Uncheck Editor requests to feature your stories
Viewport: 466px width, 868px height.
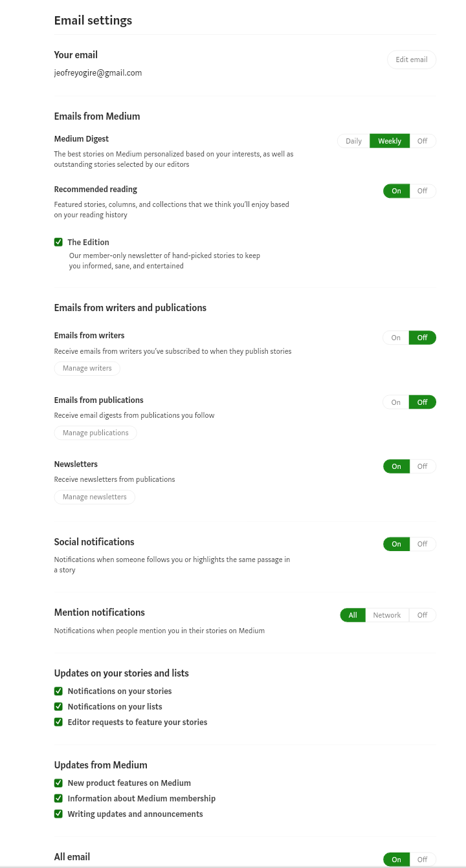[58, 722]
